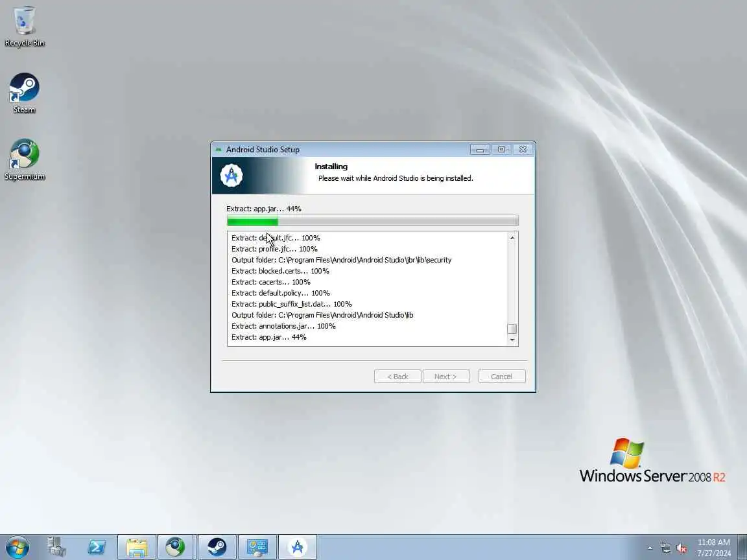The height and width of the screenshot is (560, 747).
Task: Click the small Android icon in title bar
Action: click(x=219, y=150)
